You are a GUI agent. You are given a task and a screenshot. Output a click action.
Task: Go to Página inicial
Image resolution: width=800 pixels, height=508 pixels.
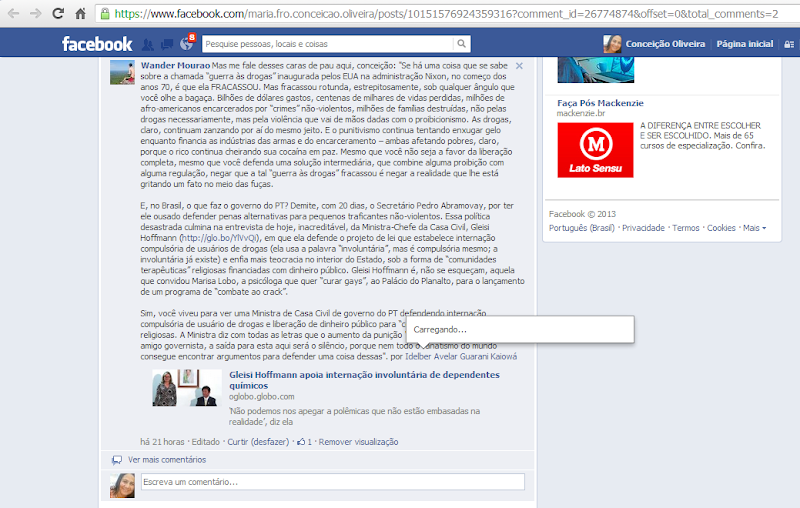tap(744, 44)
